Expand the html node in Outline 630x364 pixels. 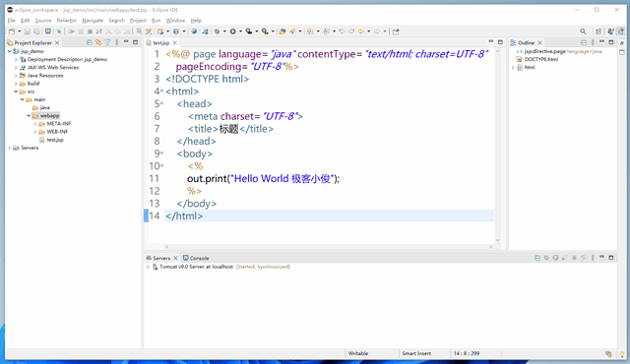coord(513,68)
